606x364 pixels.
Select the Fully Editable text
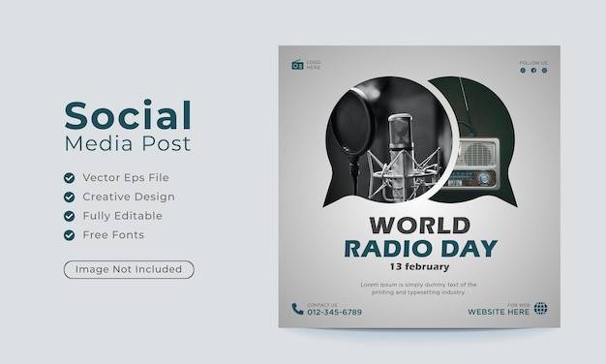point(123,216)
